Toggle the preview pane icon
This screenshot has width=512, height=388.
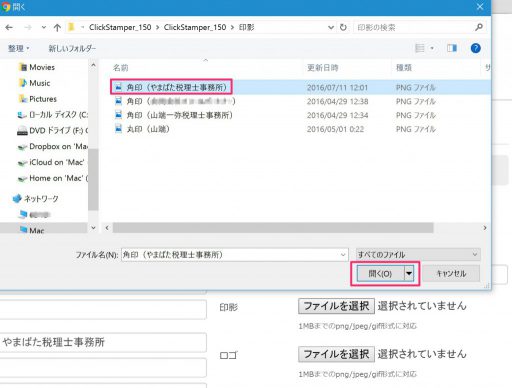pos(452,48)
